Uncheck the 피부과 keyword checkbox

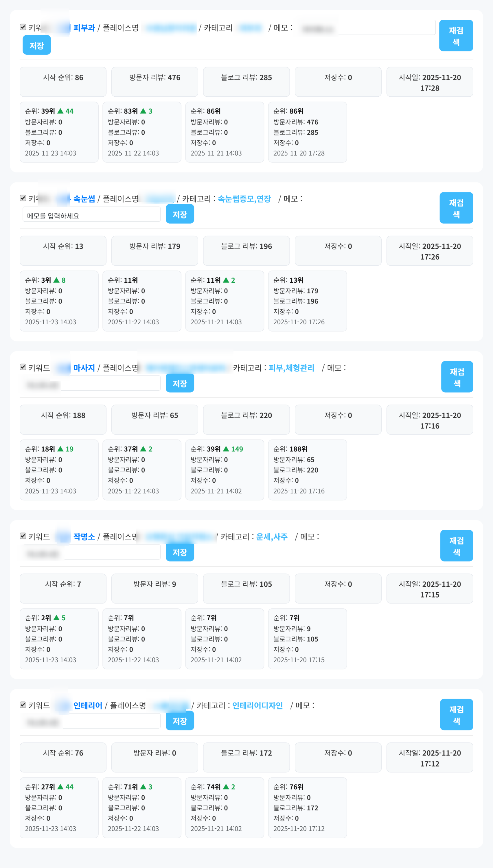point(23,27)
